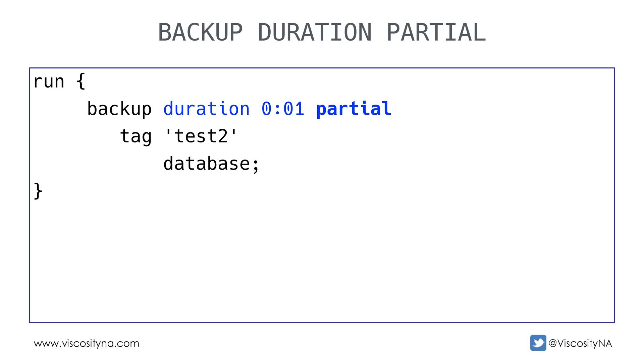This screenshot has height=362, width=644.
Task: Click the Twitter bird icon
Action: (538, 343)
